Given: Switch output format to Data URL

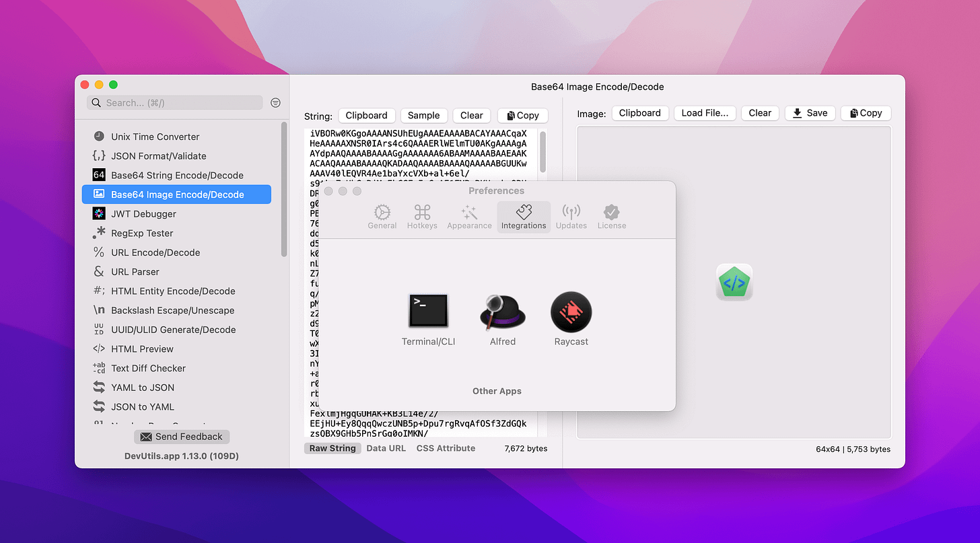Looking at the screenshot, I should coord(386,448).
